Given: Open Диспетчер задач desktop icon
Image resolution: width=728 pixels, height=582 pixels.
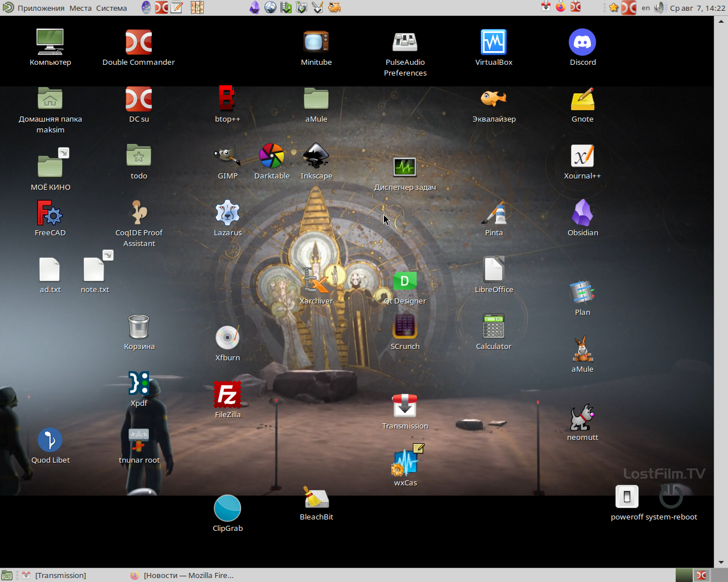Looking at the screenshot, I should [405, 168].
